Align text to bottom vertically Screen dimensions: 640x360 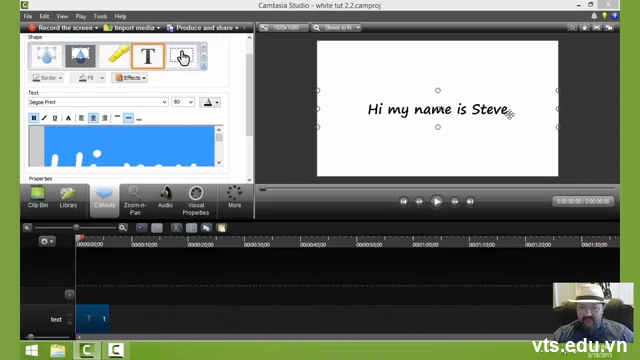click(139, 118)
